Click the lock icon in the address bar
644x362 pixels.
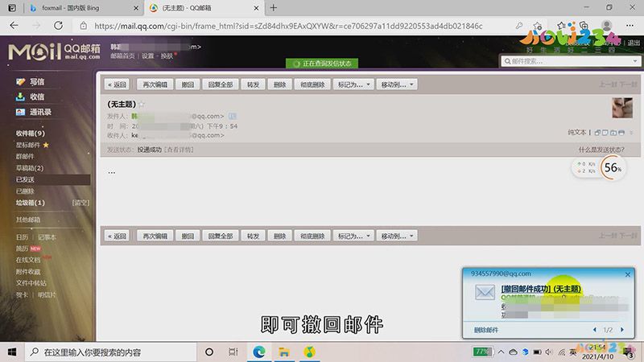pyautogui.click(x=84, y=26)
